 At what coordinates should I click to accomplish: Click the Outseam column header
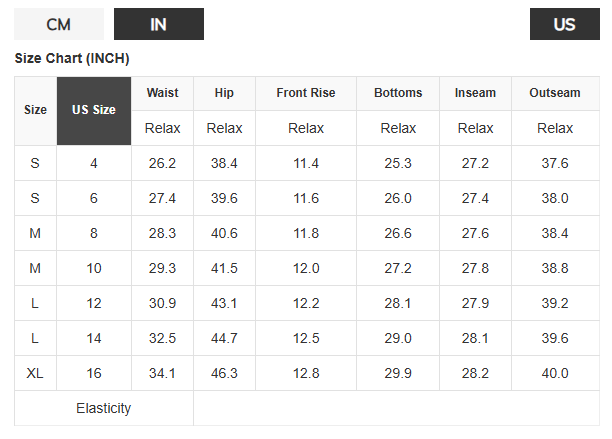554,93
